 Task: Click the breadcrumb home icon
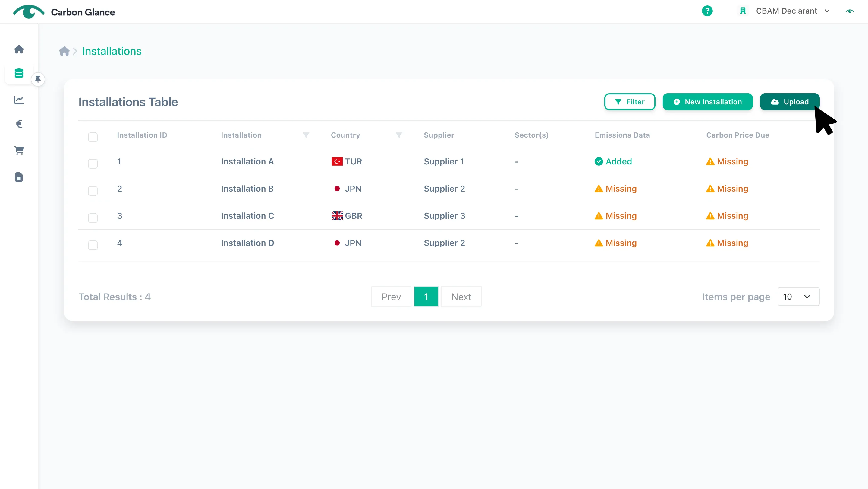[x=64, y=51]
